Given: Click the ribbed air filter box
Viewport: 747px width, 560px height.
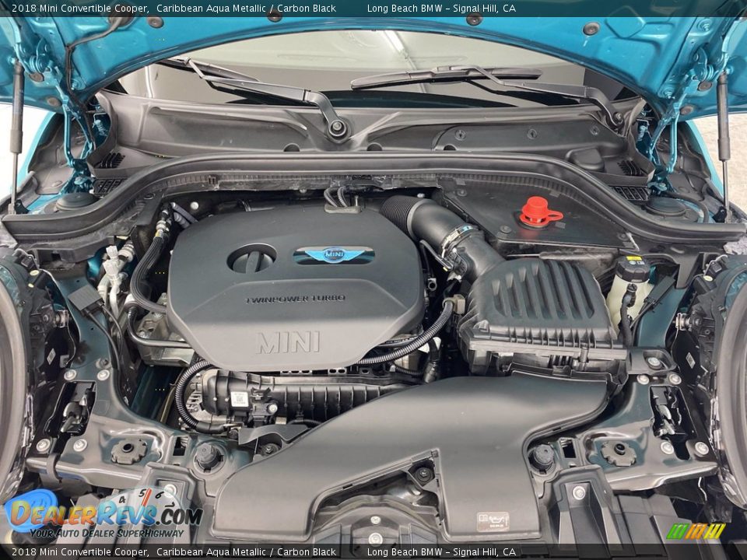Looking at the screenshot, I should tap(541, 307).
